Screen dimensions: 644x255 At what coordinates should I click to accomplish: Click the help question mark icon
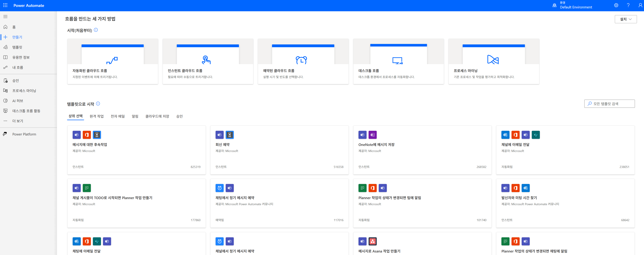(x=628, y=5)
